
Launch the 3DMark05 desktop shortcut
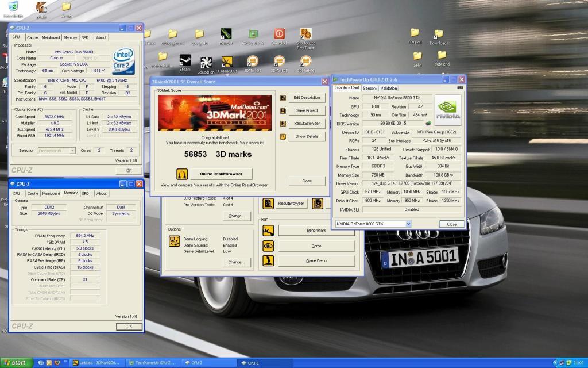point(279,63)
